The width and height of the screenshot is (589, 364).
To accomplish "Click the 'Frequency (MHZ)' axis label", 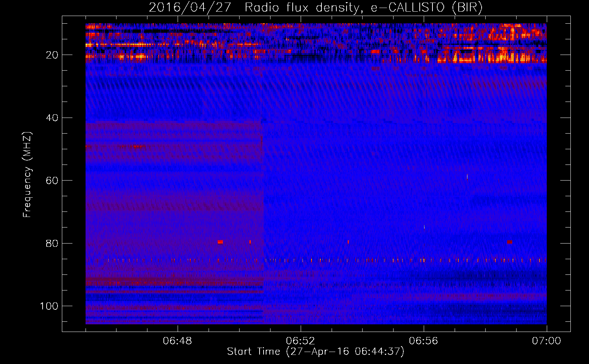I will (27, 174).
